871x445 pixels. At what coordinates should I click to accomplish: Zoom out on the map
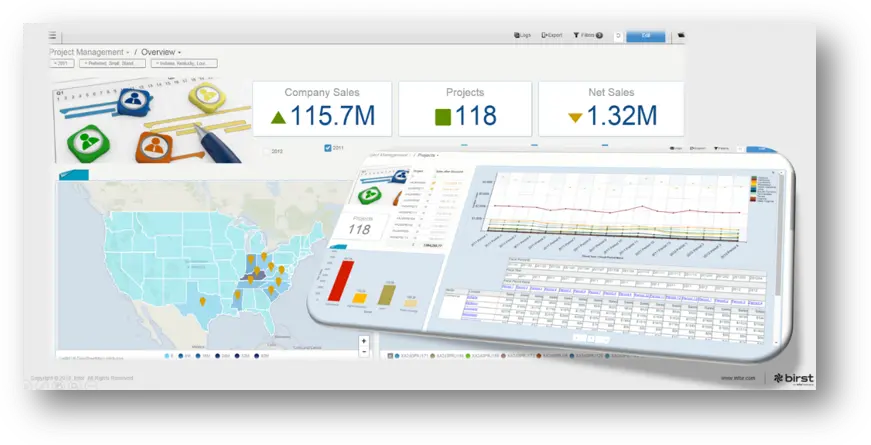364,352
